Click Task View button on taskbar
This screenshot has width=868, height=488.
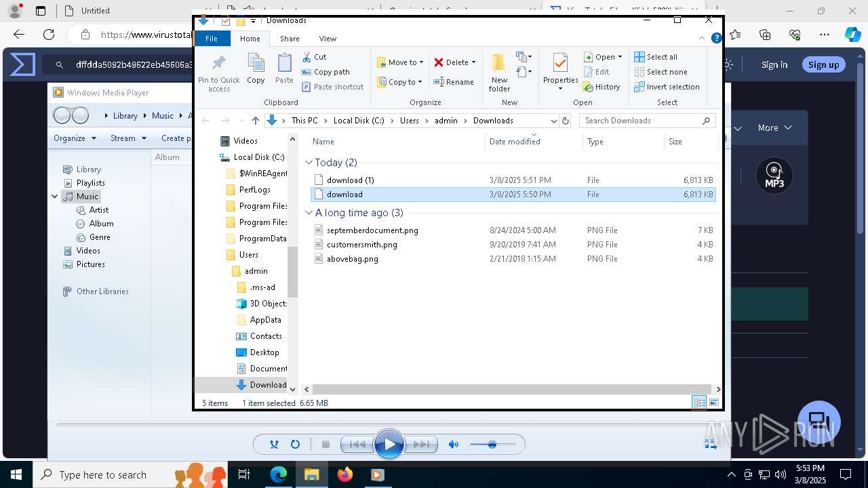(245, 474)
